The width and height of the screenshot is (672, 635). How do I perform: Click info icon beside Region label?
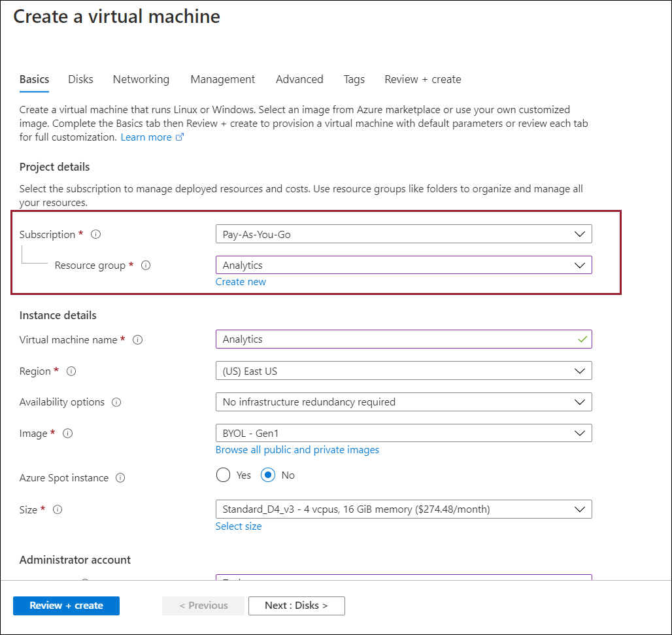point(71,371)
